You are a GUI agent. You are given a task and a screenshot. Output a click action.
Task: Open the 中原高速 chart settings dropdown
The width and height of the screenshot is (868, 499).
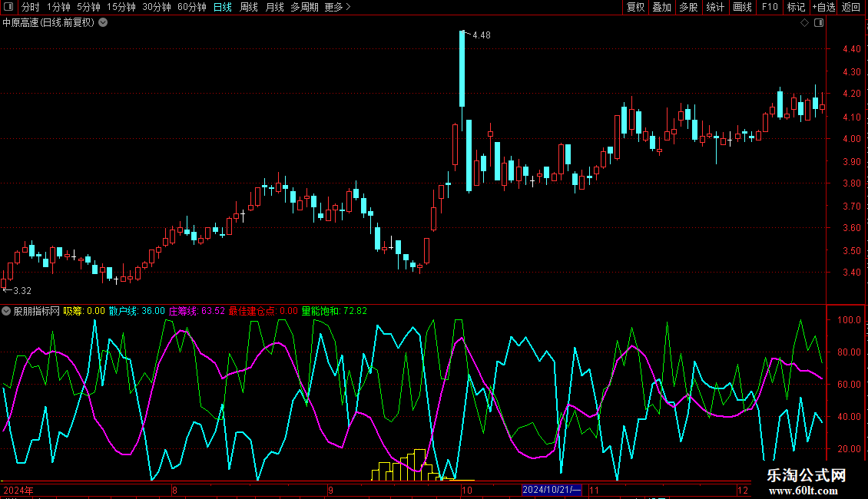click(103, 23)
